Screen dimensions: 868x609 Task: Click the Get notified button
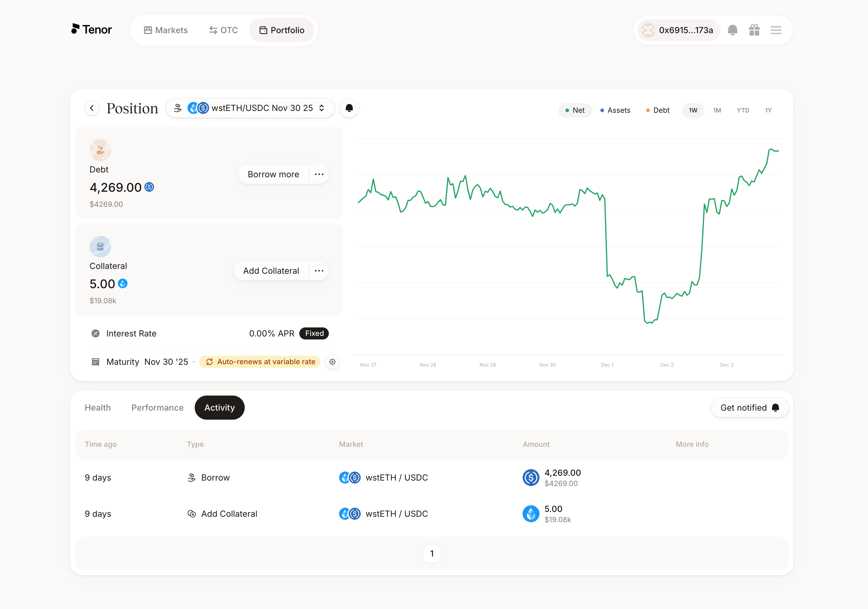[749, 408]
